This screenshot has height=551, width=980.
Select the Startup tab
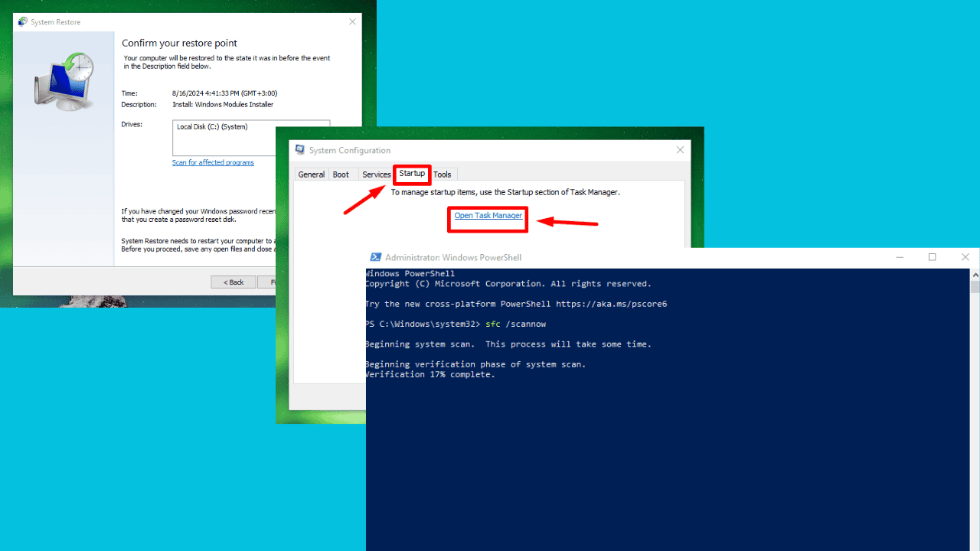click(412, 174)
